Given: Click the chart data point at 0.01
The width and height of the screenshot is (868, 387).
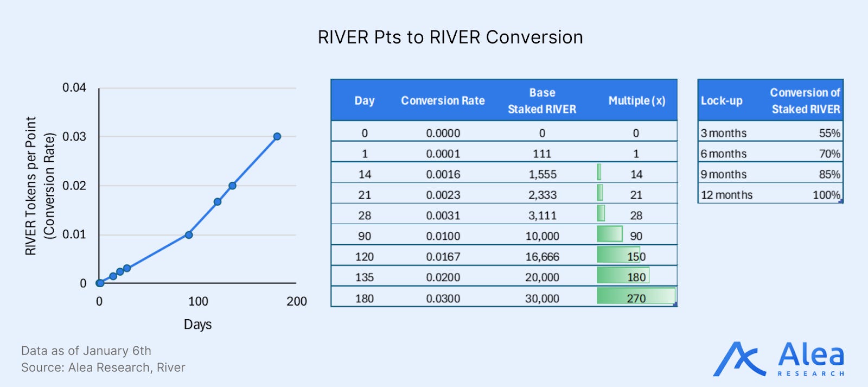Looking at the screenshot, I should pyautogui.click(x=189, y=235).
